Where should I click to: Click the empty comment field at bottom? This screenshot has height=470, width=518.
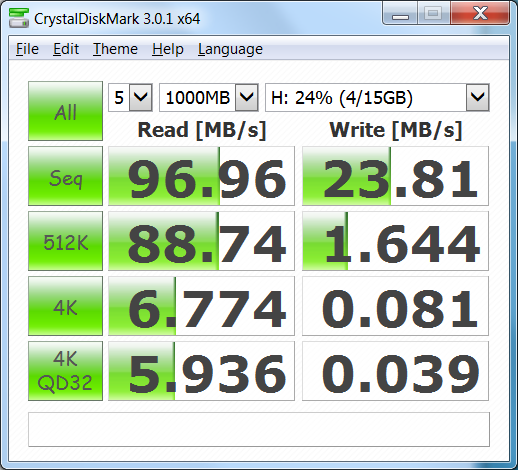tap(259, 429)
